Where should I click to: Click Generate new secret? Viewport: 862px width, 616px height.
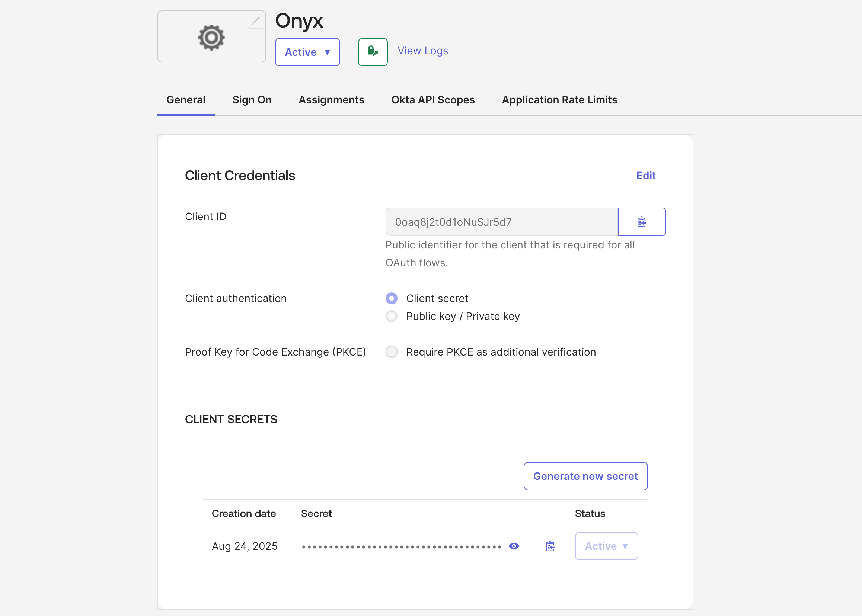pyautogui.click(x=585, y=476)
